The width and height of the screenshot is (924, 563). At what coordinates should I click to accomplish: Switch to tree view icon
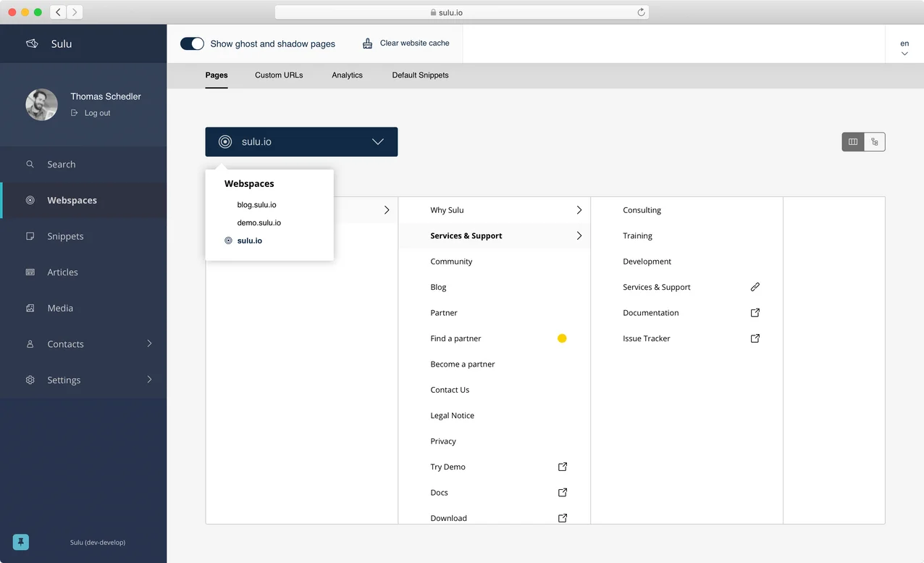click(875, 142)
